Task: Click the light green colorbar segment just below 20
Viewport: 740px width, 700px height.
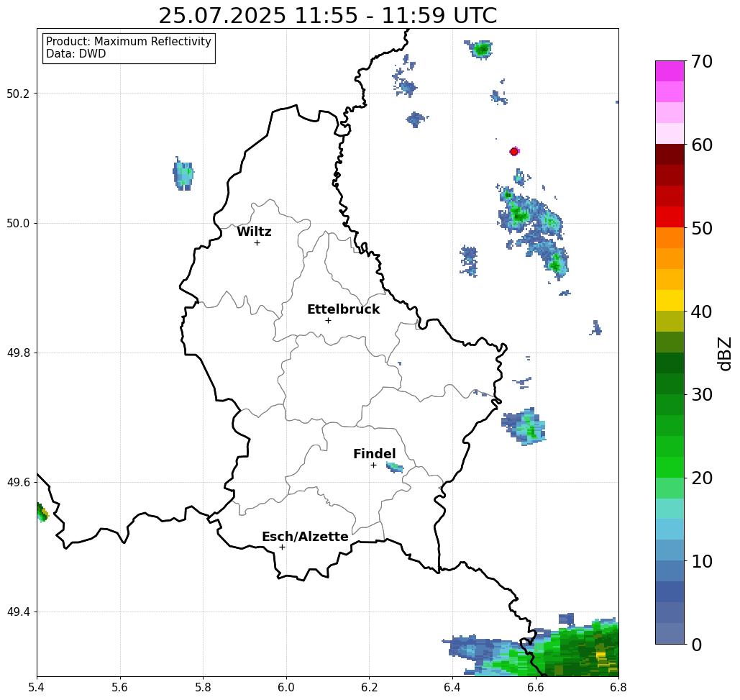Action: pos(670,488)
